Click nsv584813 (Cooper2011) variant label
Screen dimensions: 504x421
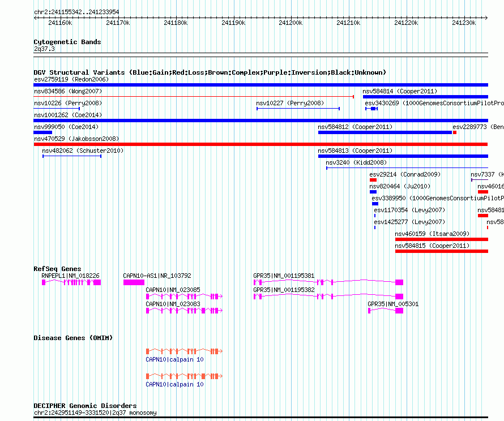tap(355, 151)
